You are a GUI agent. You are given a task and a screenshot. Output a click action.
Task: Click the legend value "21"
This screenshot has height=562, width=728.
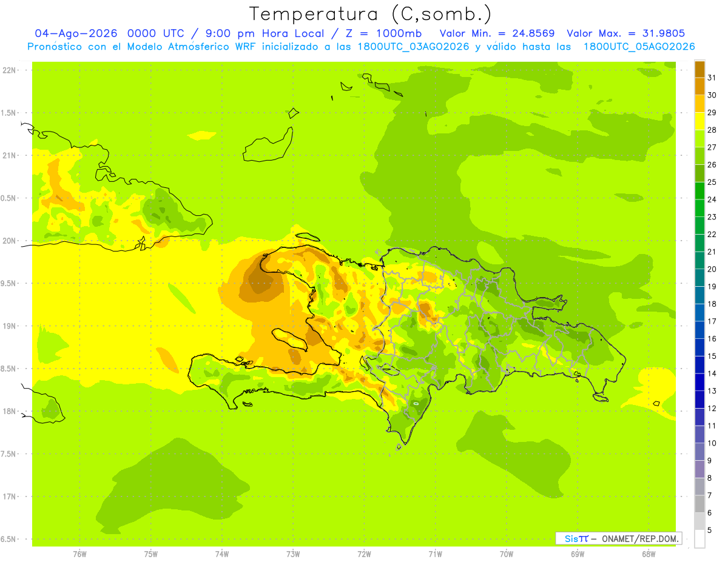(x=712, y=251)
